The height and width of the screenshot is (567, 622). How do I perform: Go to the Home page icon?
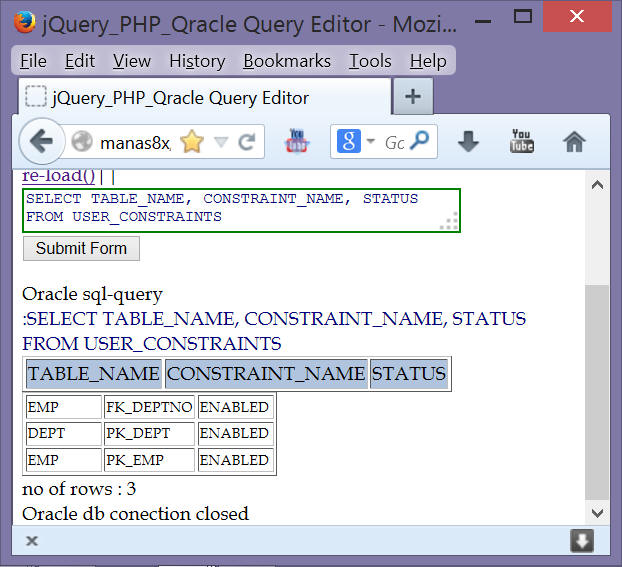coord(574,141)
